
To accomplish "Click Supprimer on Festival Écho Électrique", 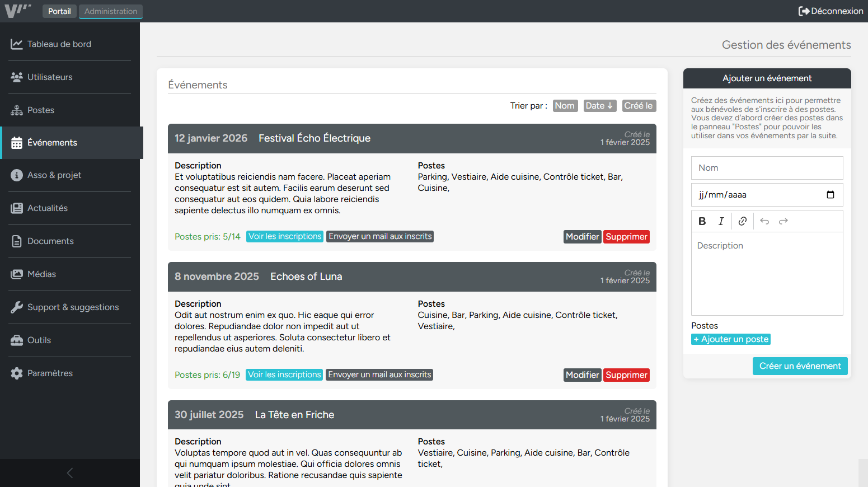I will point(626,236).
